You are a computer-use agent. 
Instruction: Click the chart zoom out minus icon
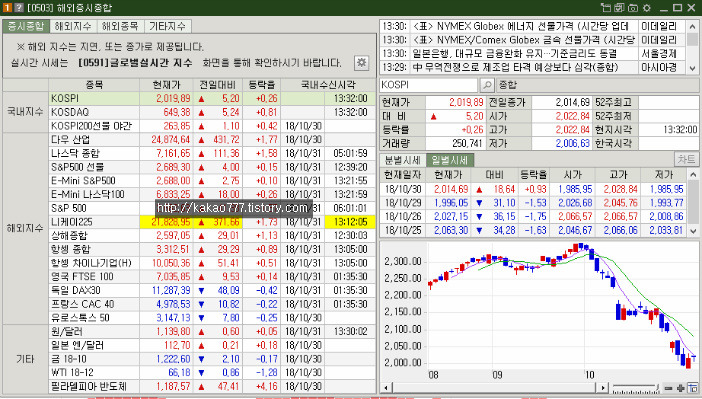point(668,388)
